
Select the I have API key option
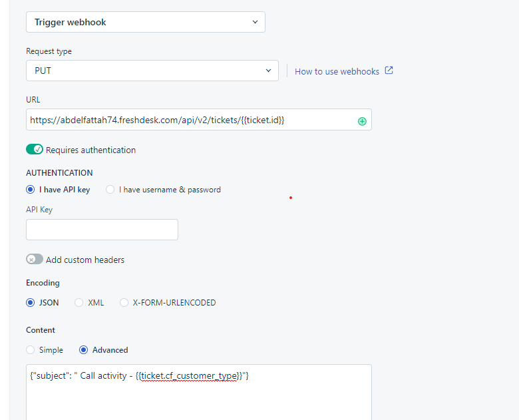tap(30, 190)
